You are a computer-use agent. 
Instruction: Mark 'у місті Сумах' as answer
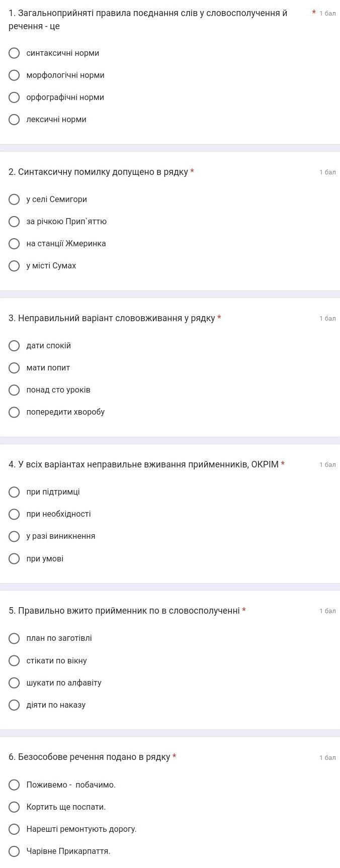[15, 266]
